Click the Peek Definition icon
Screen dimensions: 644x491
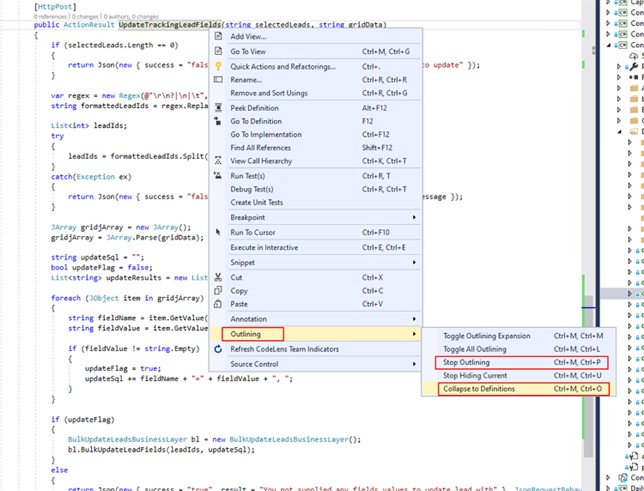pyautogui.click(x=219, y=106)
